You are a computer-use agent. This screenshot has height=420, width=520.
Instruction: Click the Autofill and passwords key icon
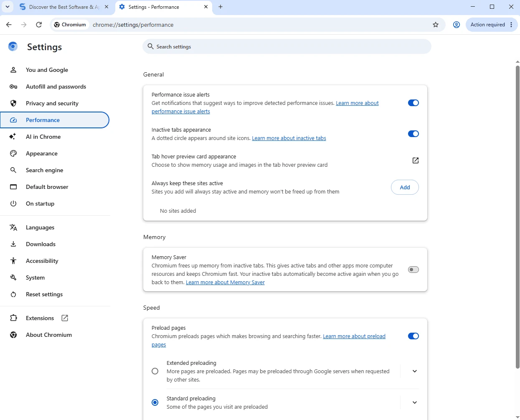[13, 87]
